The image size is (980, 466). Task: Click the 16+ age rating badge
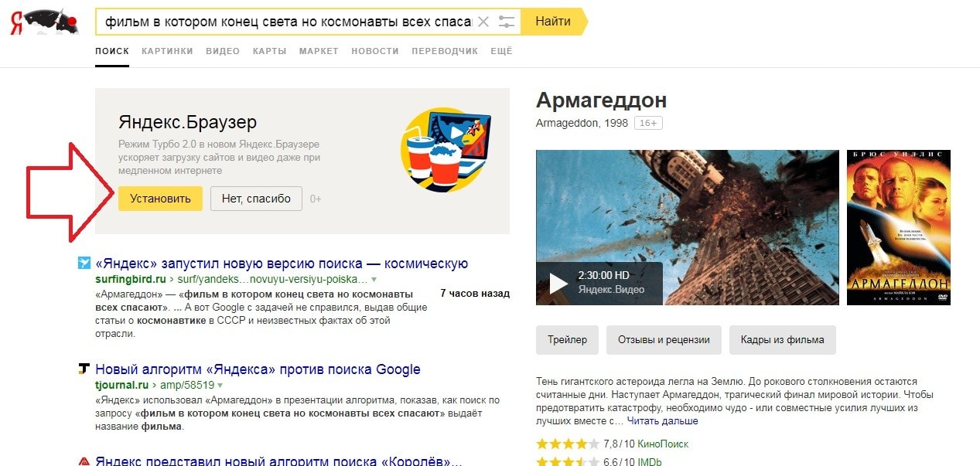(648, 123)
